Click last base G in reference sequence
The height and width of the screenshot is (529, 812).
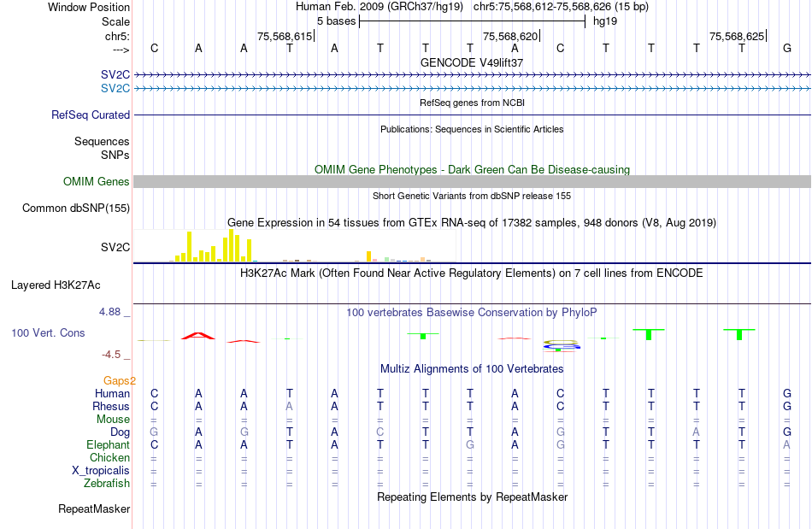(786, 48)
